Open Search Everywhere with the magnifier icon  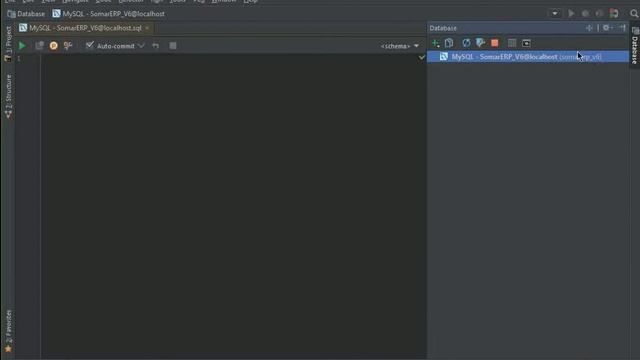coord(634,13)
